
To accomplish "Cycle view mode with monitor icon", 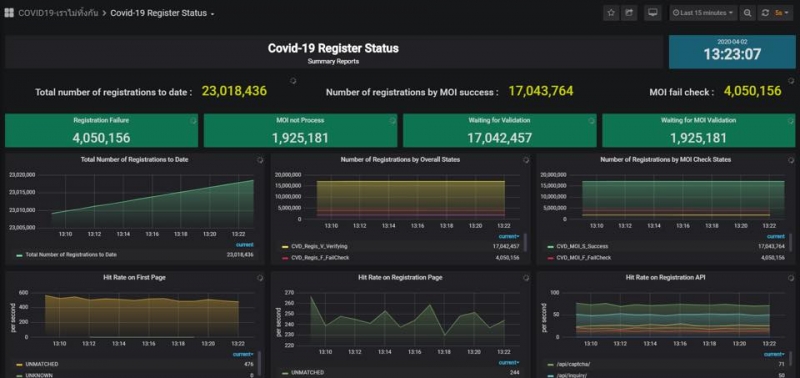I will point(652,13).
